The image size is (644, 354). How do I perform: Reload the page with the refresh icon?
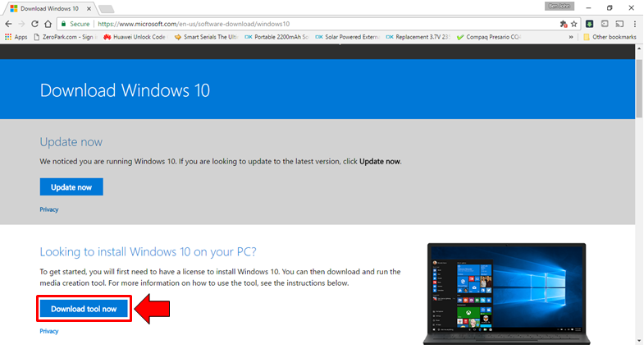(35, 24)
